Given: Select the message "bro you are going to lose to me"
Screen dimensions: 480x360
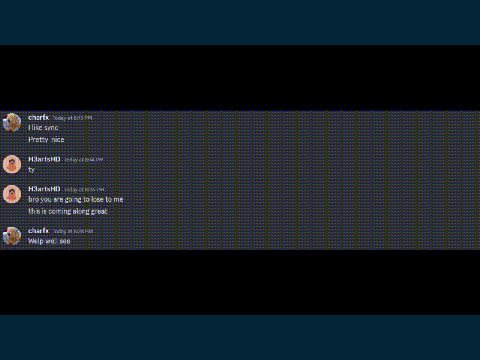Looking at the screenshot, I should point(76,199).
